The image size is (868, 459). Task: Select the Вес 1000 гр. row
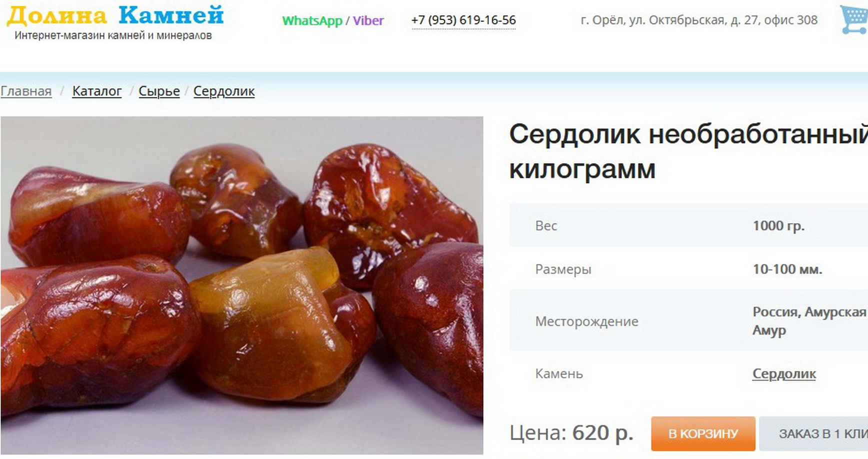coord(688,225)
